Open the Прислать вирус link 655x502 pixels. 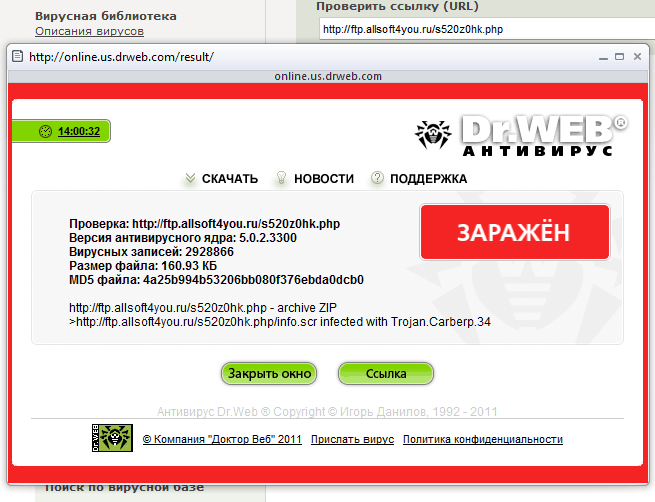(353, 439)
